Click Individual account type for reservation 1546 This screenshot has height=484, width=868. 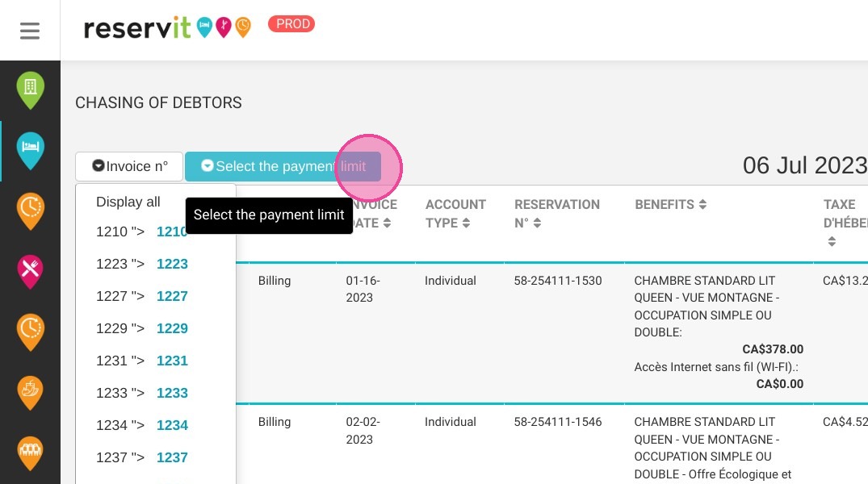click(450, 422)
